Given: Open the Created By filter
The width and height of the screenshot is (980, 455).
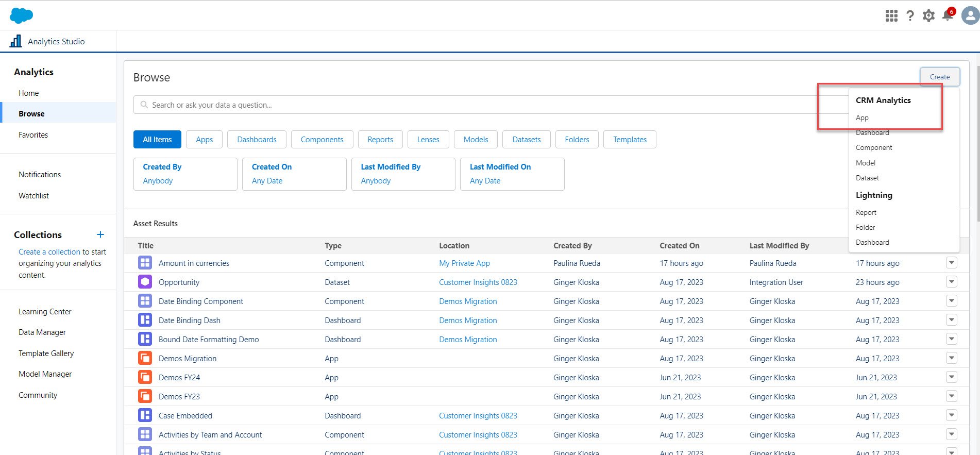Looking at the screenshot, I should (x=185, y=174).
